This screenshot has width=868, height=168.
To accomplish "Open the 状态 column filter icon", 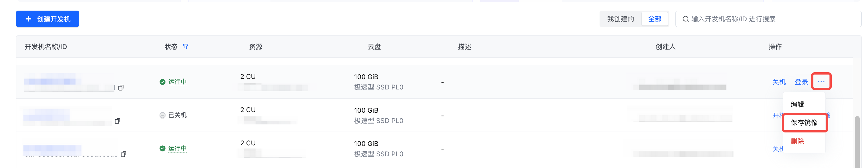I will (x=185, y=46).
